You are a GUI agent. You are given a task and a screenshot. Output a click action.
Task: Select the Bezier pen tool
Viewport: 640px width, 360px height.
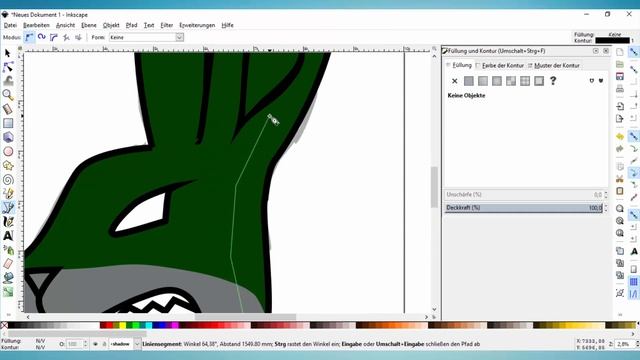point(8,208)
